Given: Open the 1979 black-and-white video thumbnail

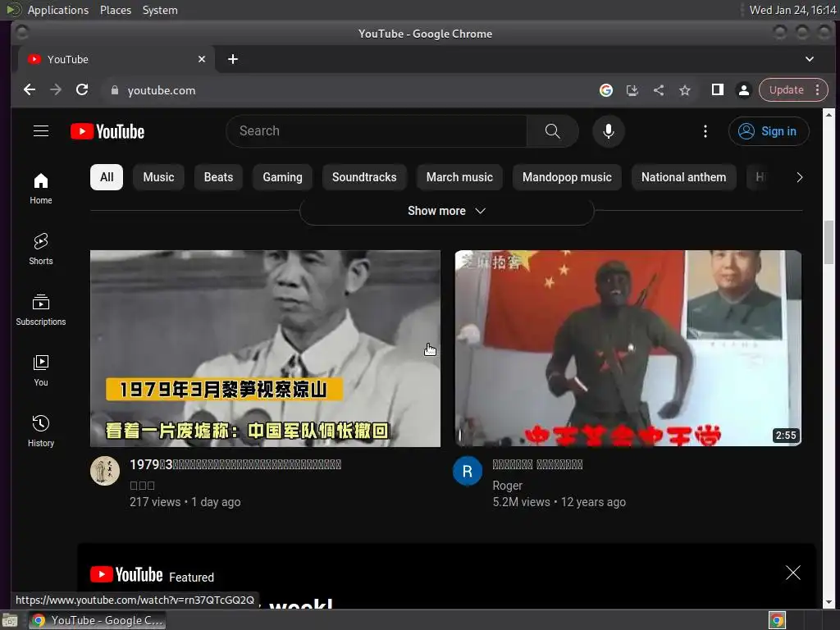Looking at the screenshot, I should coord(265,349).
